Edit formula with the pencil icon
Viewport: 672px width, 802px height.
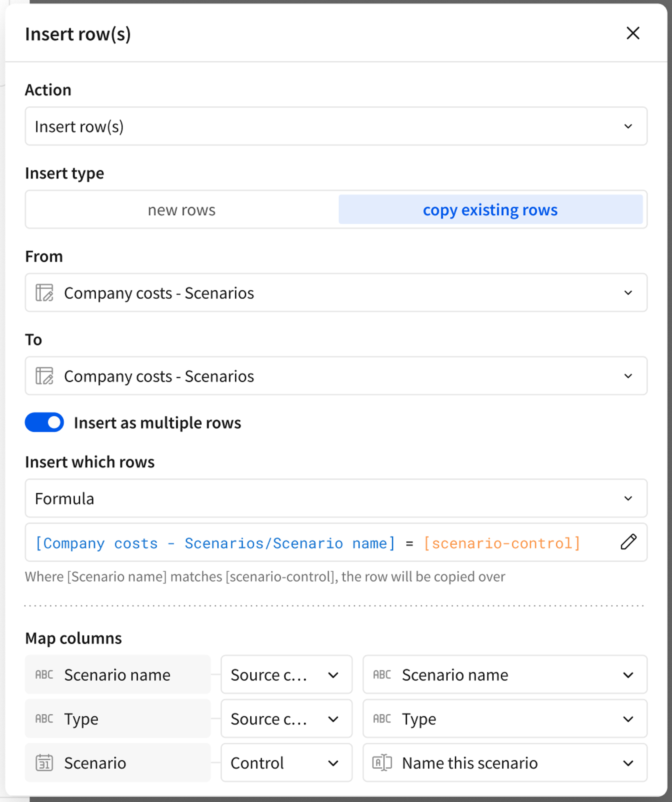(x=628, y=542)
